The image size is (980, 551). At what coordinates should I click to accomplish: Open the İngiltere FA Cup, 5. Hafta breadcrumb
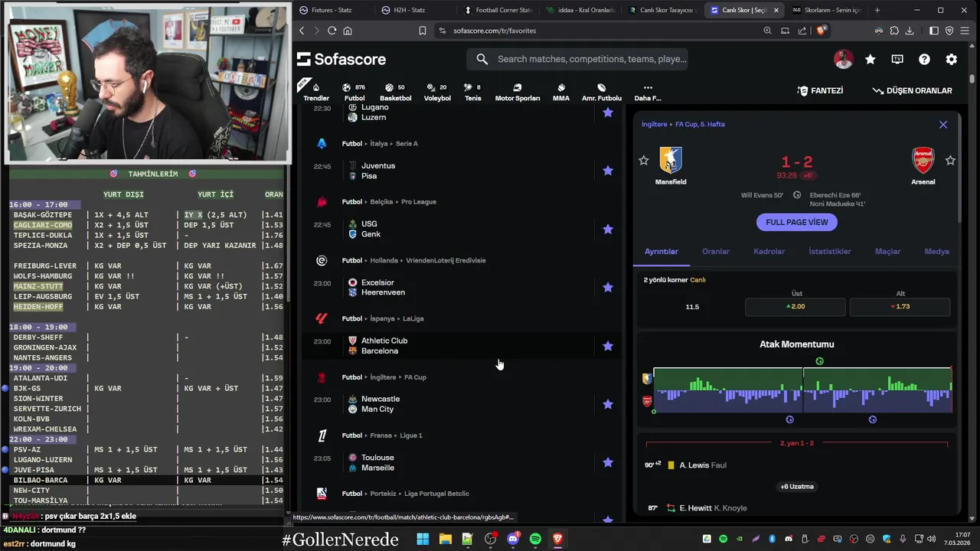point(683,124)
